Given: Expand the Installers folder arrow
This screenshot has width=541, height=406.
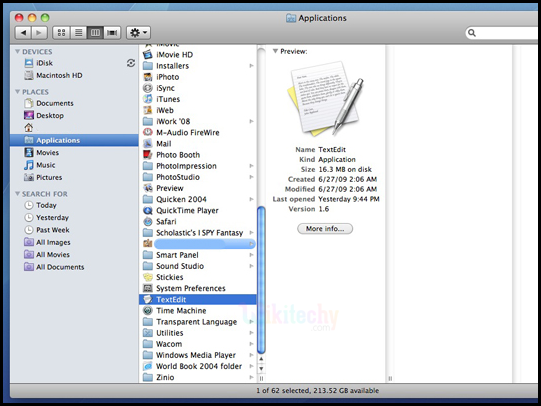Looking at the screenshot, I should point(252,66).
